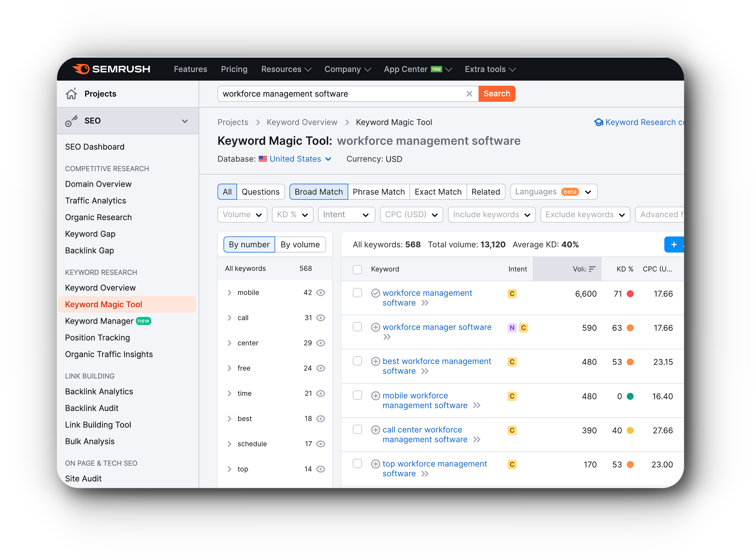Select the Phrase Match tab
Screen dimensions: 756x560
click(x=379, y=192)
